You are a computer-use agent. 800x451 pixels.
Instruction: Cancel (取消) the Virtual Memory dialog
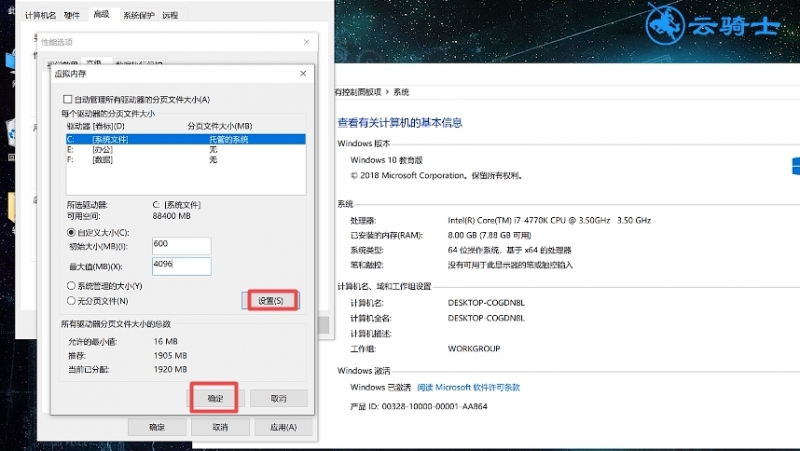coord(279,398)
